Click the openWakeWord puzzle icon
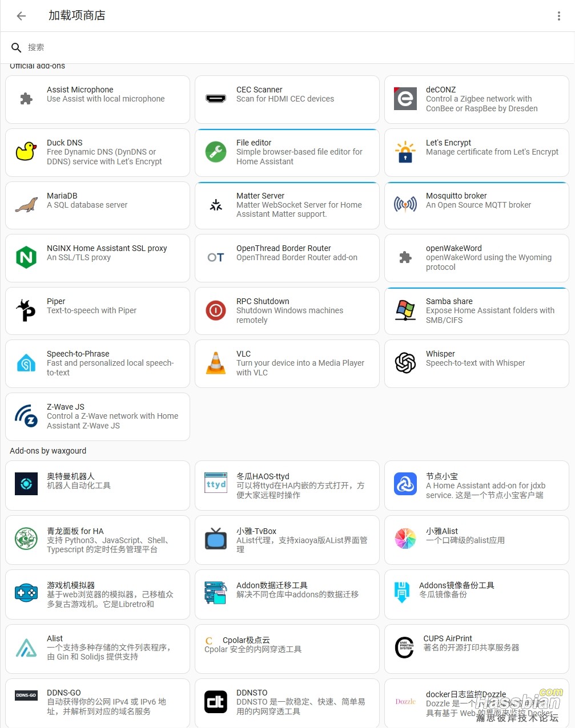This screenshot has height=728, width=575. pyautogui.click(x=405, y=257)
